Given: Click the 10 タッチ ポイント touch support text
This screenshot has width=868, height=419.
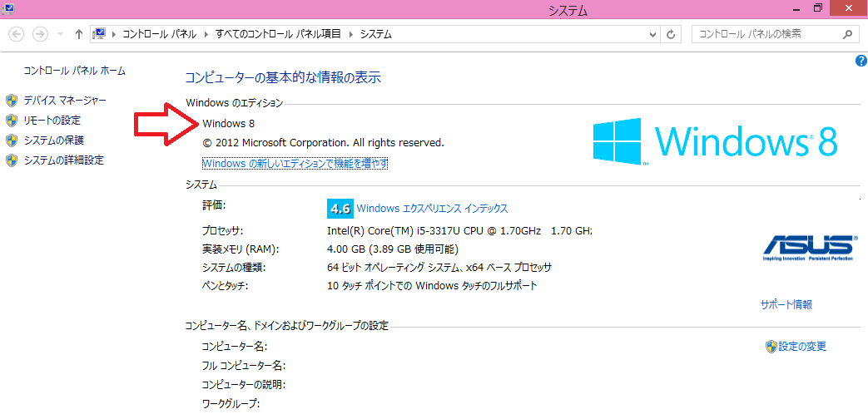Looking at the screenshot, I should 433,286.
